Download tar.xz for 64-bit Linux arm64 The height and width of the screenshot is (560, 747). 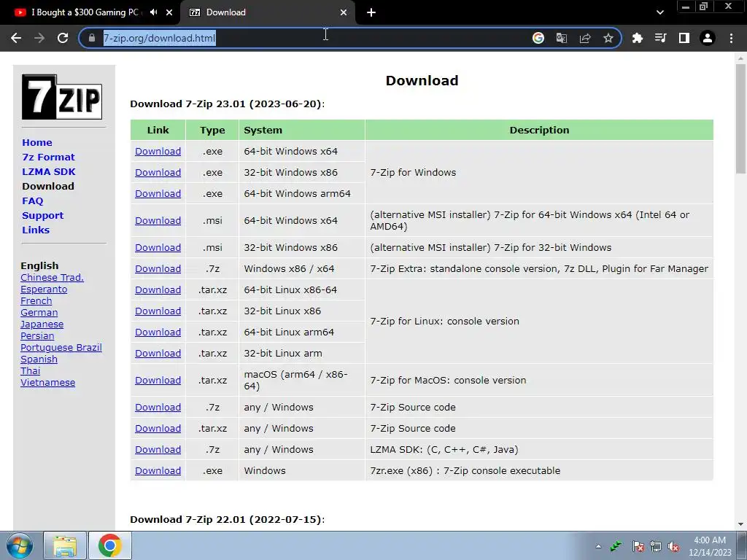click(158, 332)
